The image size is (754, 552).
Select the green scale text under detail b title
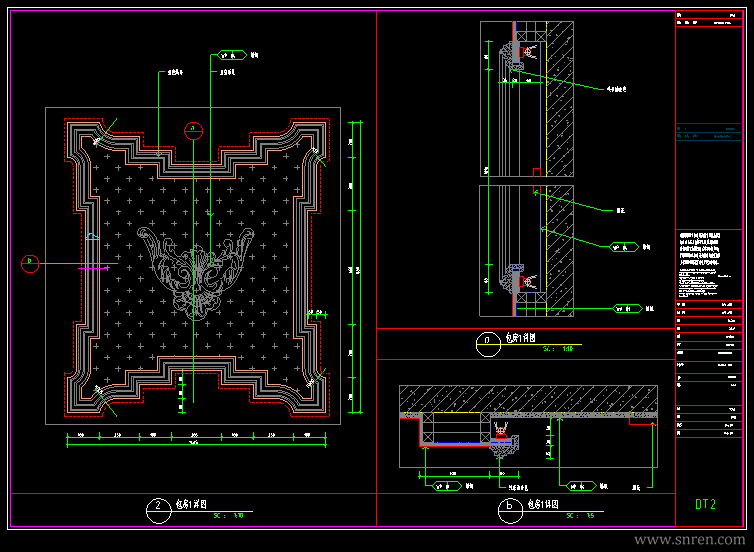580,515
